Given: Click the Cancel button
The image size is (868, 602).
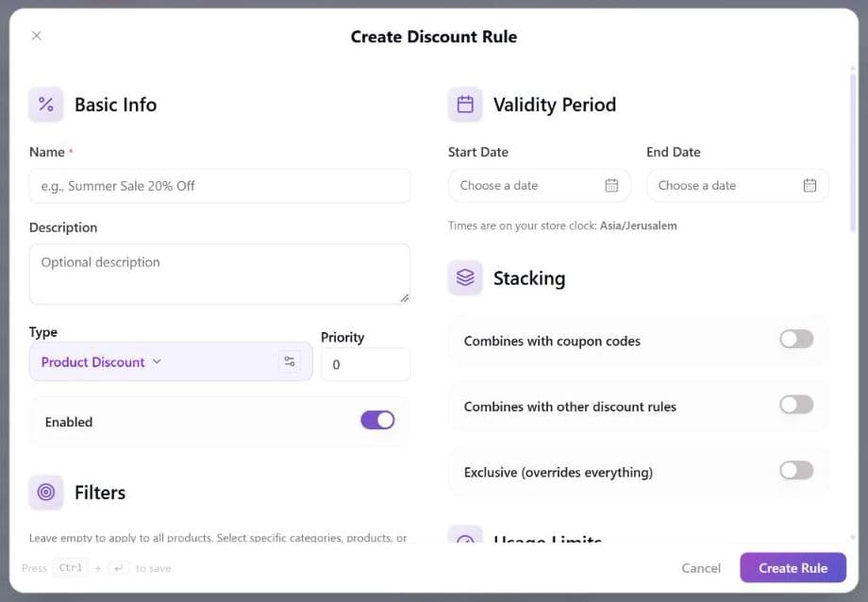Looking at the screenshot, I should click(701, 568).
